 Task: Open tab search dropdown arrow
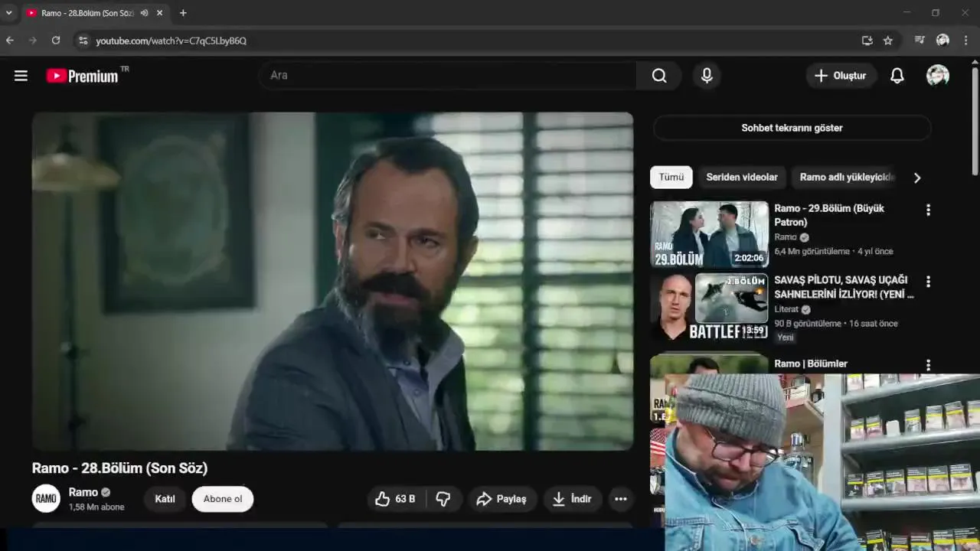[x=9, y=13]
